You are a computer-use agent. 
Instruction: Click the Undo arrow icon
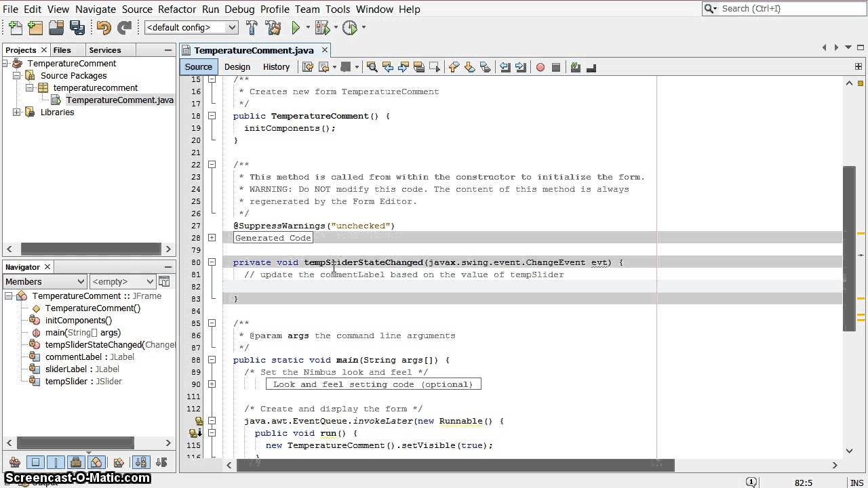point(104,28)
